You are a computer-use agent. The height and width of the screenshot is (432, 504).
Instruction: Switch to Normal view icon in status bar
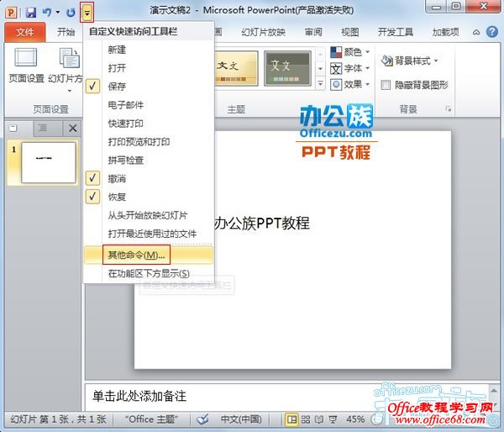pyautogui.click(x=291, y=419)
